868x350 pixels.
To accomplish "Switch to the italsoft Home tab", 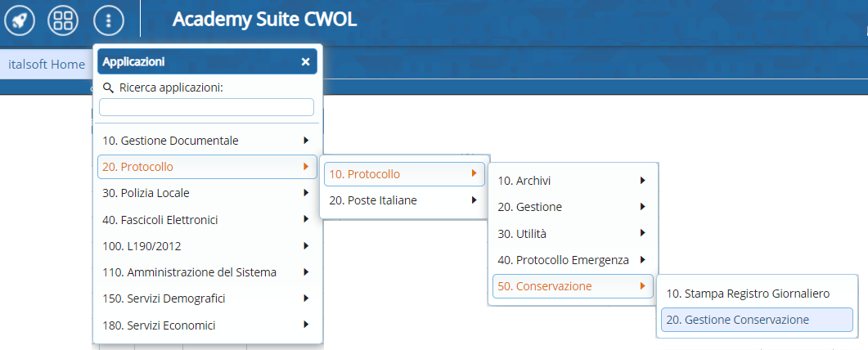I will point(46,64).
